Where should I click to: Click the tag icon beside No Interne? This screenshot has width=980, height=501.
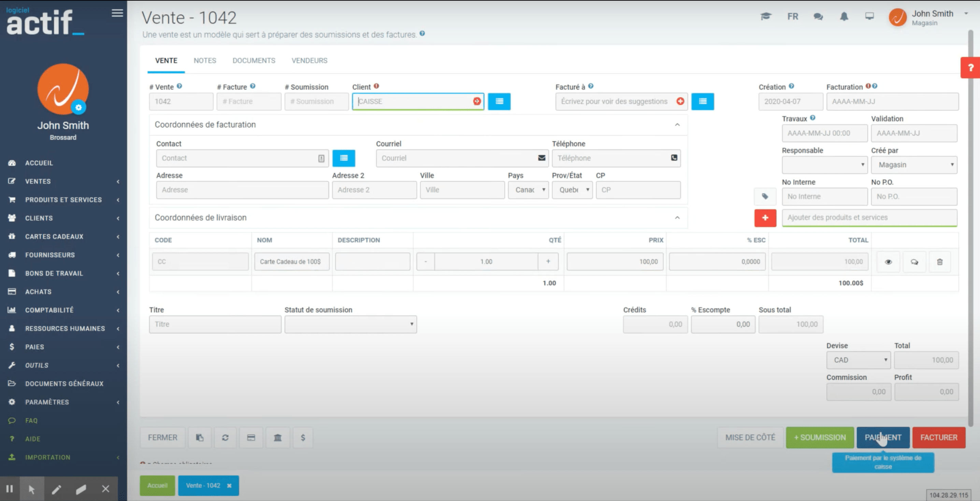point(765,197)
